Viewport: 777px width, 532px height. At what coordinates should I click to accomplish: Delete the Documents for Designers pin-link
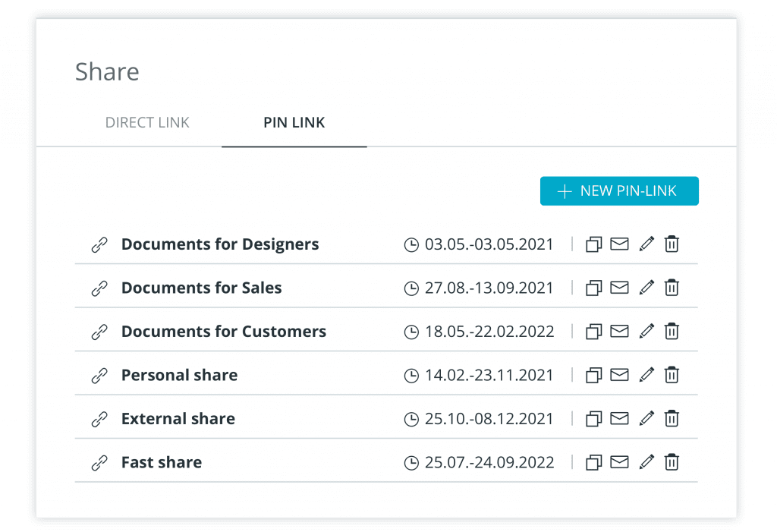672,244
